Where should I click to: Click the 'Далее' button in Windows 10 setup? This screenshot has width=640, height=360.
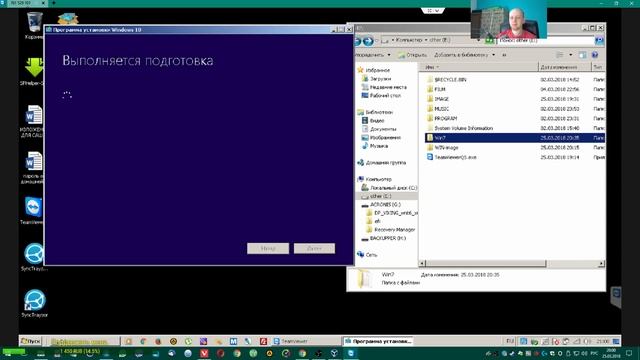pos(314,248)
